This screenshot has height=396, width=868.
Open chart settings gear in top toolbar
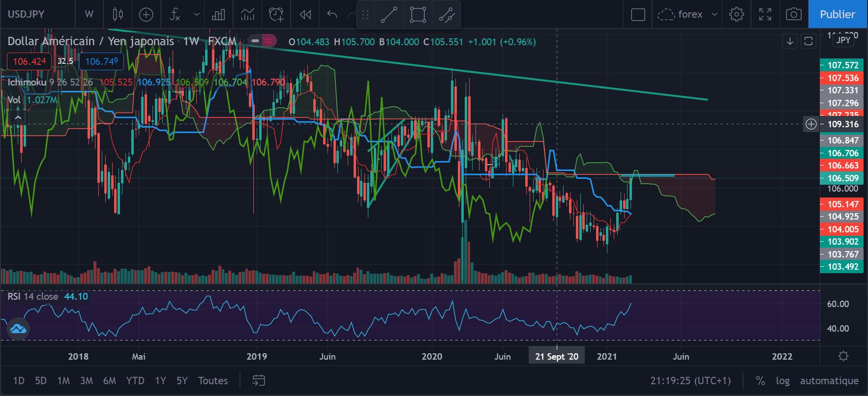[736, 15]
